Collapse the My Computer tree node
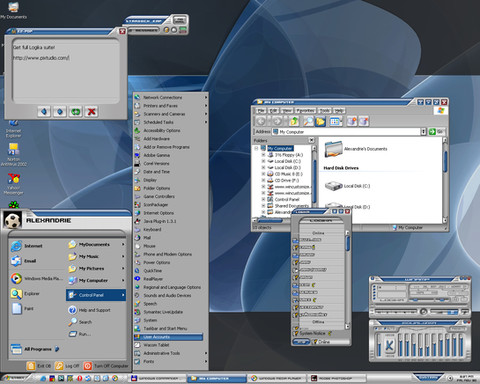The width and height of the screenshot is (480, 384). (x=256, y=148)
